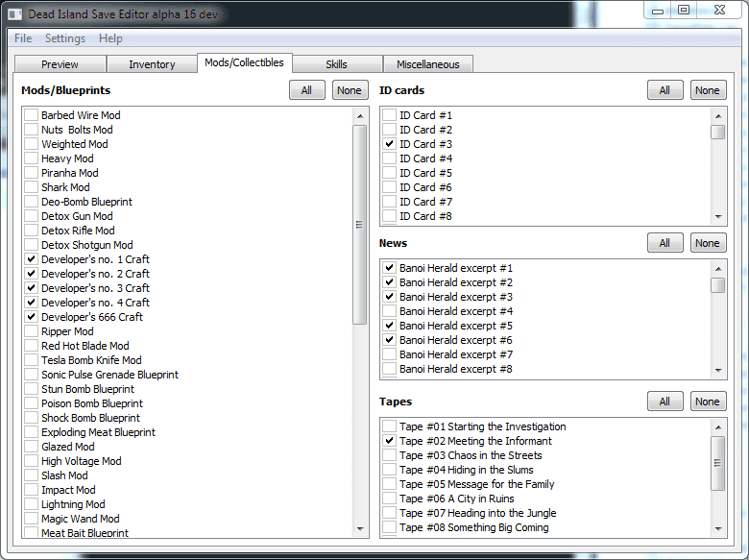Select Sonic Pulse Grenade Blueprint text
Viewport: 749px width, 560px height.
click(109, 375)
